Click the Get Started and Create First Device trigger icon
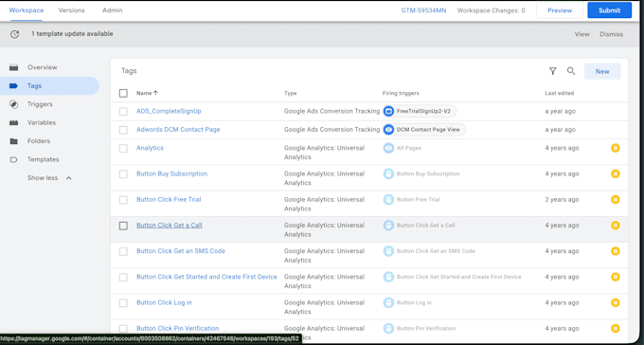The height and width of the screenshot is (345, 644). click(388, 277)
